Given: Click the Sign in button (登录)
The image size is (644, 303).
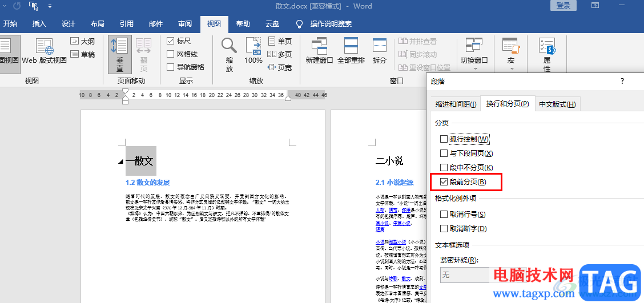Looking at the screenshot, I should click(563, 5).
